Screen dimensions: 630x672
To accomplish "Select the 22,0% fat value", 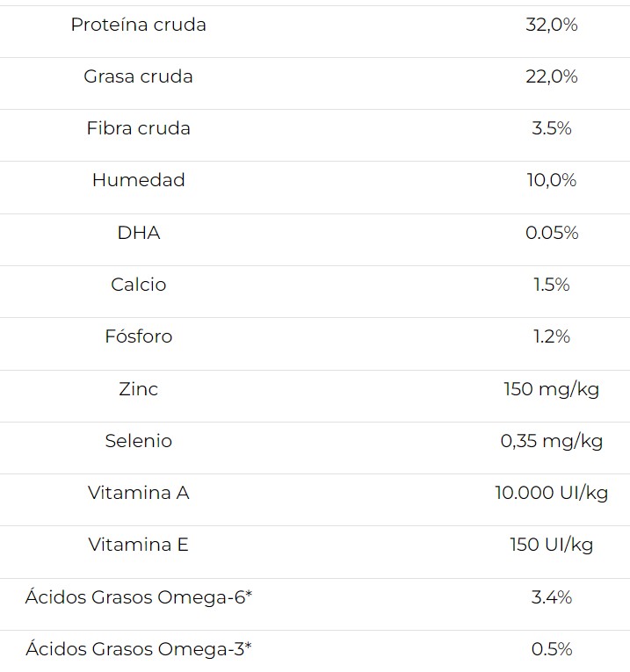I will pos(551,76).
